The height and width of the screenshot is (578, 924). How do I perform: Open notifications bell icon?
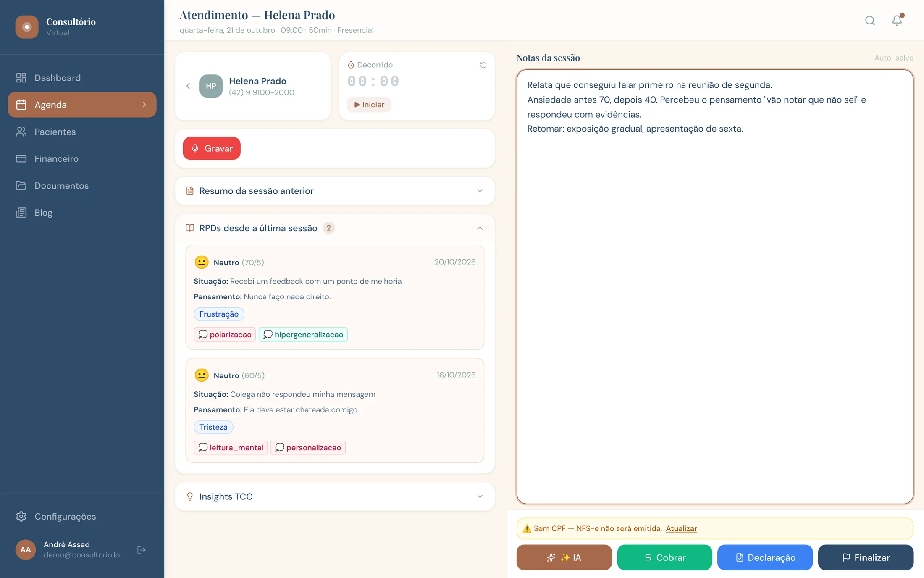(x=897, y=21)
